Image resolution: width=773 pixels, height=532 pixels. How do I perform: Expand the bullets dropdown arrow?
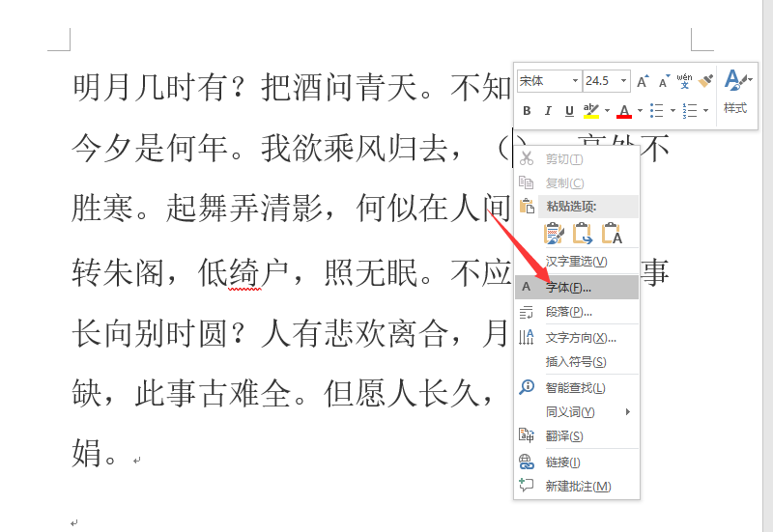tap(673, 111)
